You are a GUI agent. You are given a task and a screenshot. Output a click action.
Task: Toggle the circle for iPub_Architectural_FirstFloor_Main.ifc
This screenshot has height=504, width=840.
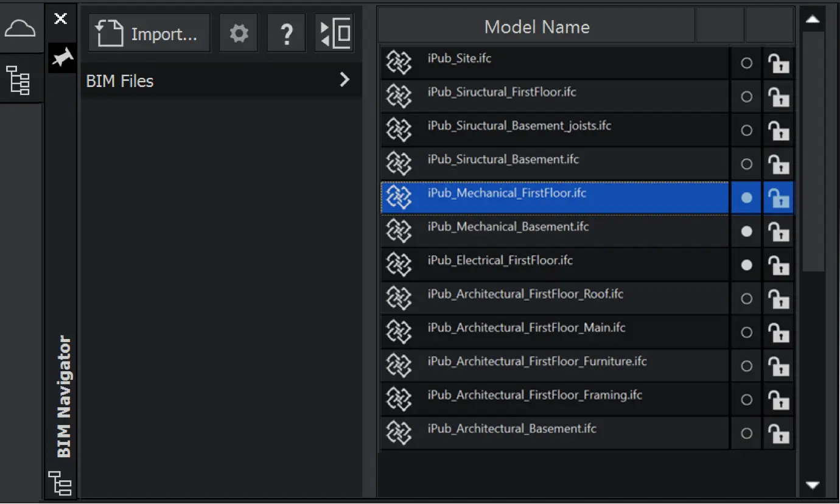tap(746, 332)
